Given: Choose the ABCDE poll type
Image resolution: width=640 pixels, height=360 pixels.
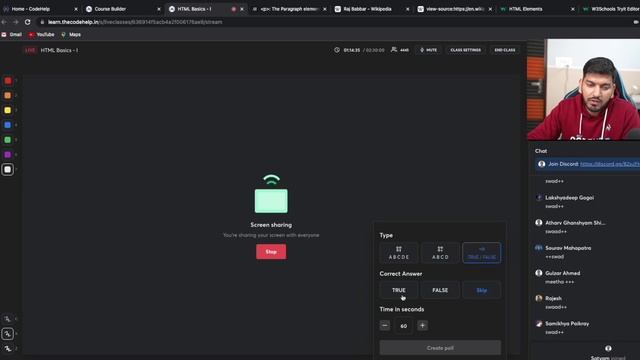Looking at the screenshot, I should (x=399, y=253).
